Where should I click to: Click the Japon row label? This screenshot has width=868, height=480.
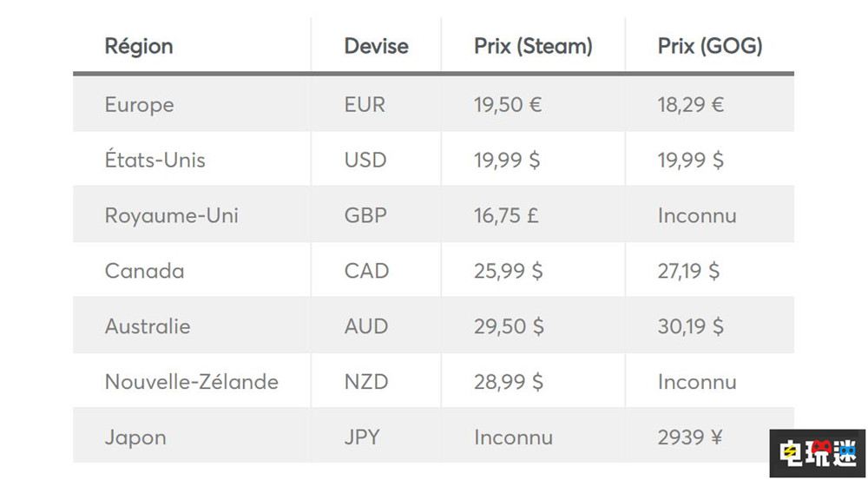click(x=135, y=437)
